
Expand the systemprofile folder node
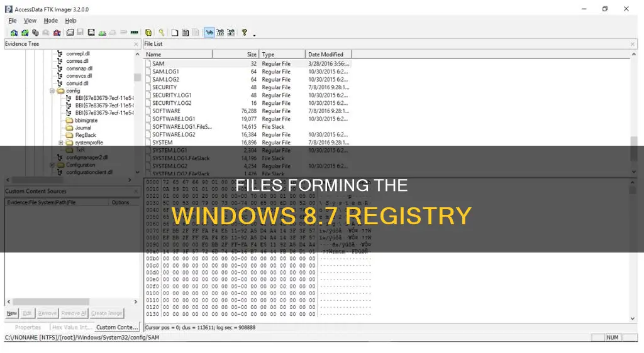[61, 143]
